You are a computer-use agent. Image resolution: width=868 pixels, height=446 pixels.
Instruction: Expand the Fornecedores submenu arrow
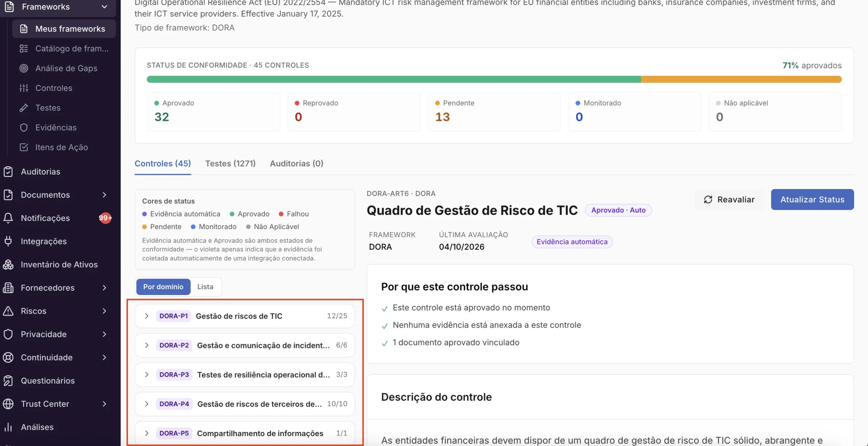pos(104,288)
